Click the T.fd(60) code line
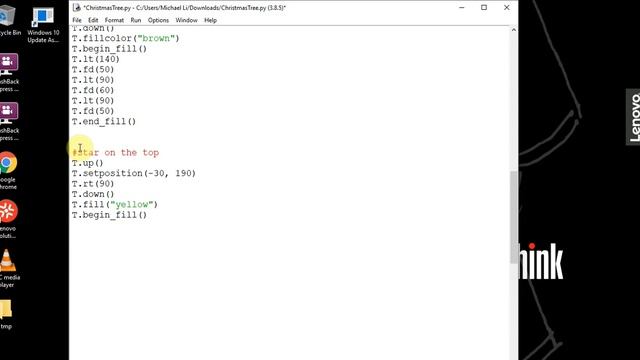This screenshot has height=360, width=640. click(x=93, y=90)
